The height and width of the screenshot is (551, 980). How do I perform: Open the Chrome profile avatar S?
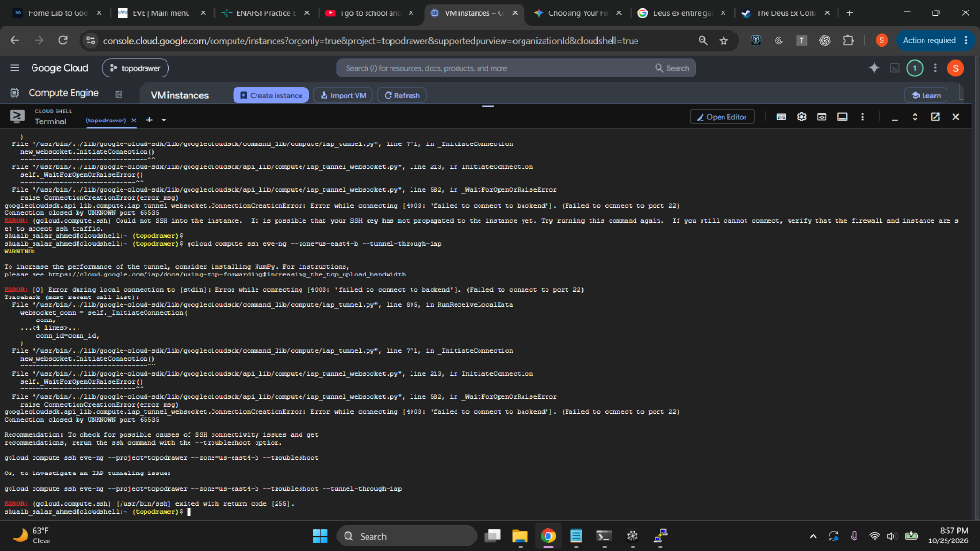(881, 40)
